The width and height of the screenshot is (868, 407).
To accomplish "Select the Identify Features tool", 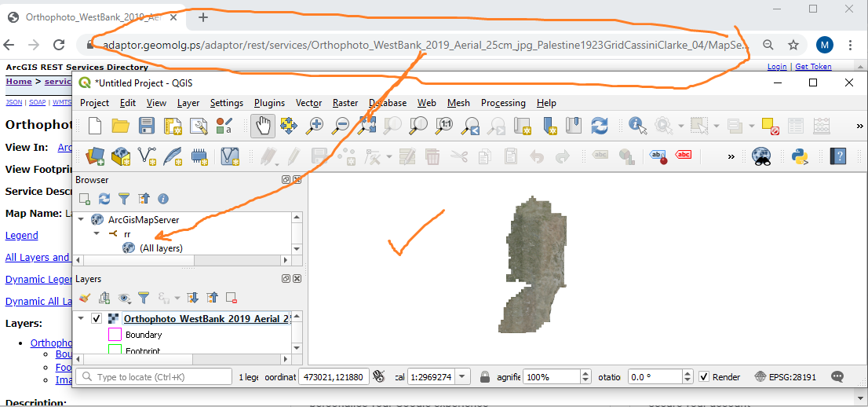I will [x=638, y=126].
